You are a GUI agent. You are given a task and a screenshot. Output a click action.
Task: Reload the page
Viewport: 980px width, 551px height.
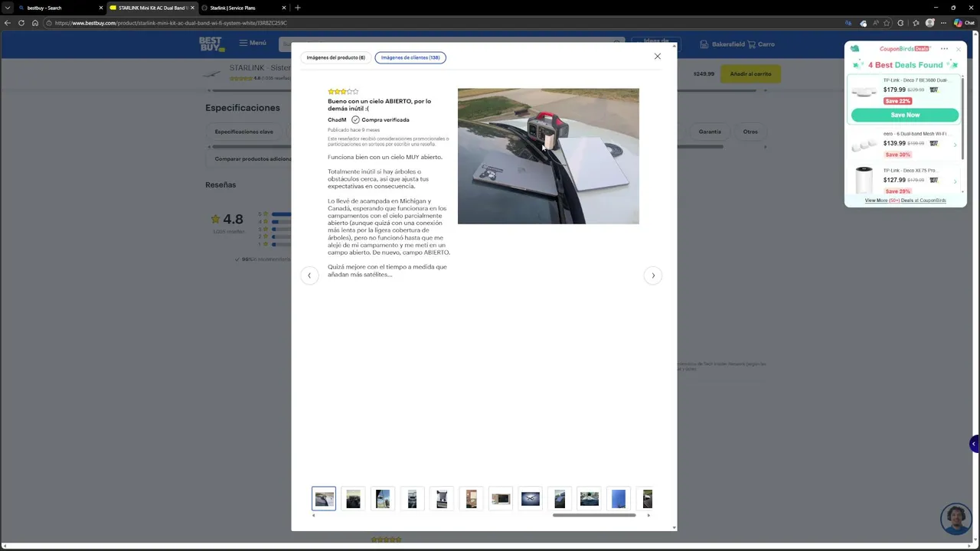click(21, 23)
